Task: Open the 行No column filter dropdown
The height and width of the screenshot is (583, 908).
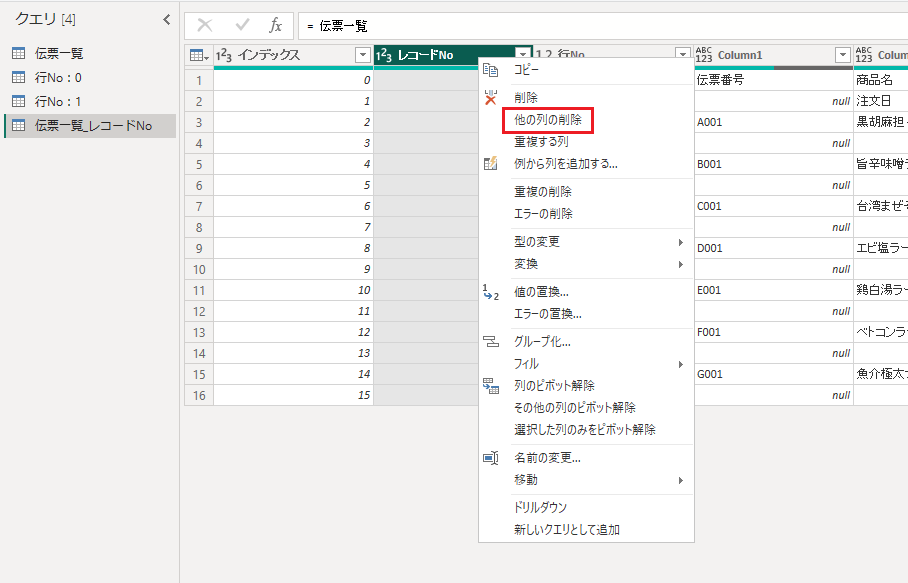Action: coord(682,56)
